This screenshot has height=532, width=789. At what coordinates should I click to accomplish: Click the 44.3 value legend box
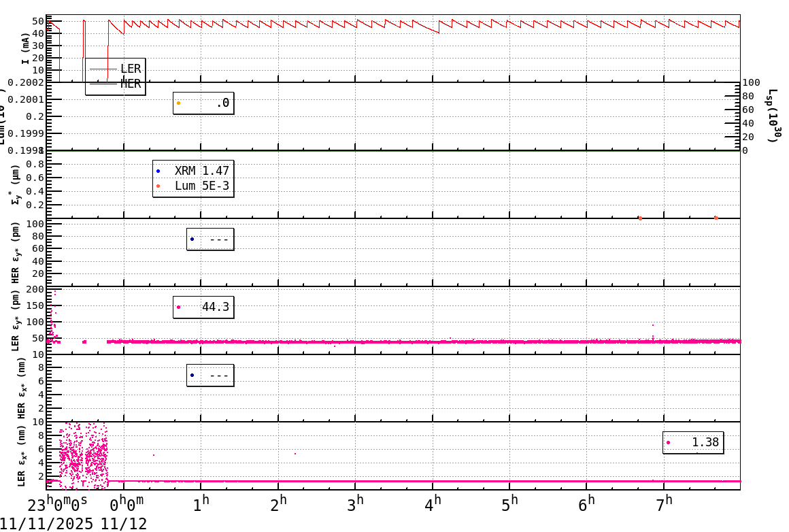203,307
